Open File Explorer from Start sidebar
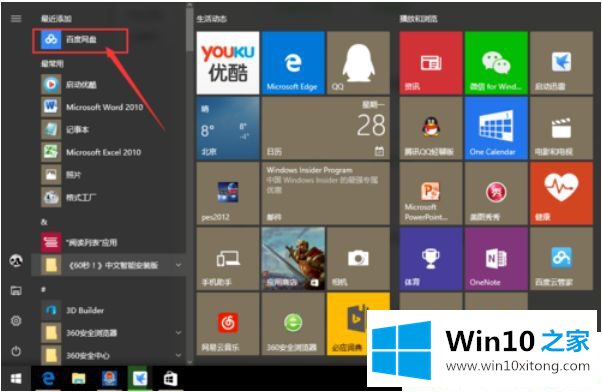This screenshot has width=602, height=392. coord(16,291)
